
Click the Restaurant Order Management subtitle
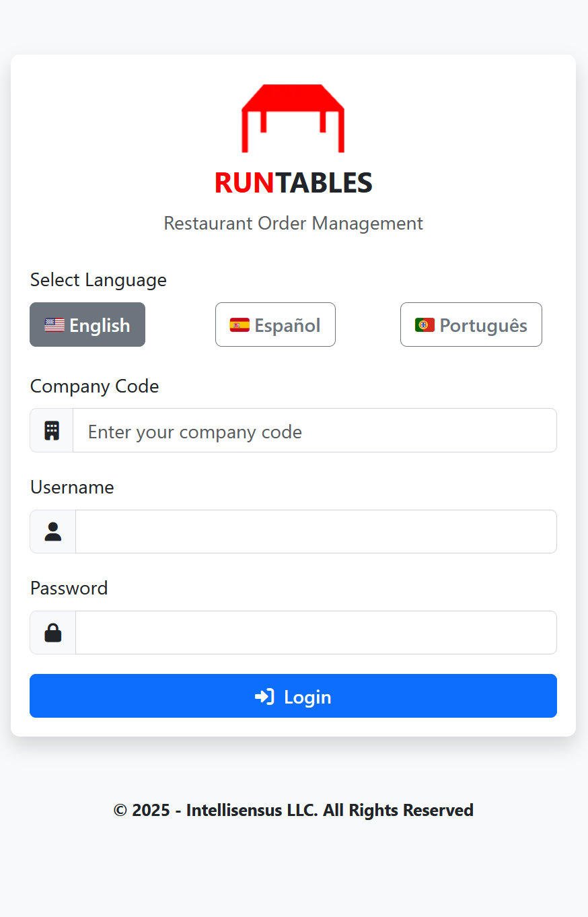[293, 224]
